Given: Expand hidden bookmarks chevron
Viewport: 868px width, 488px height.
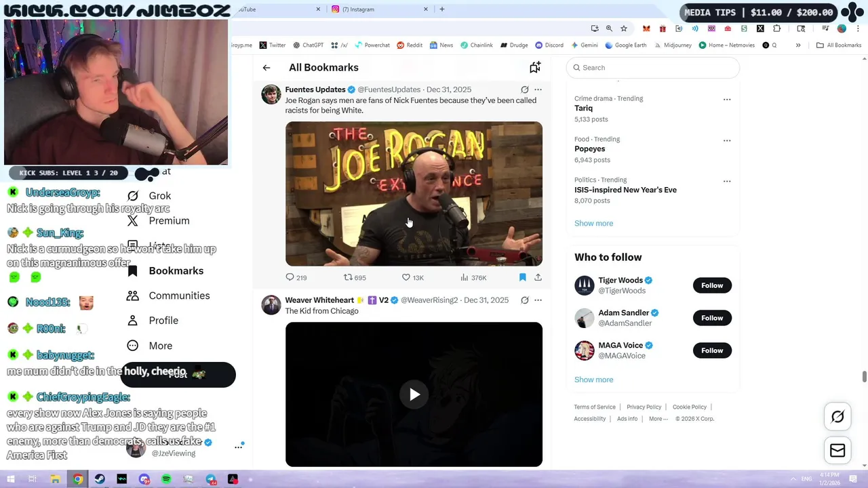Looking at the screenshot, I should [x=798, y=45].
